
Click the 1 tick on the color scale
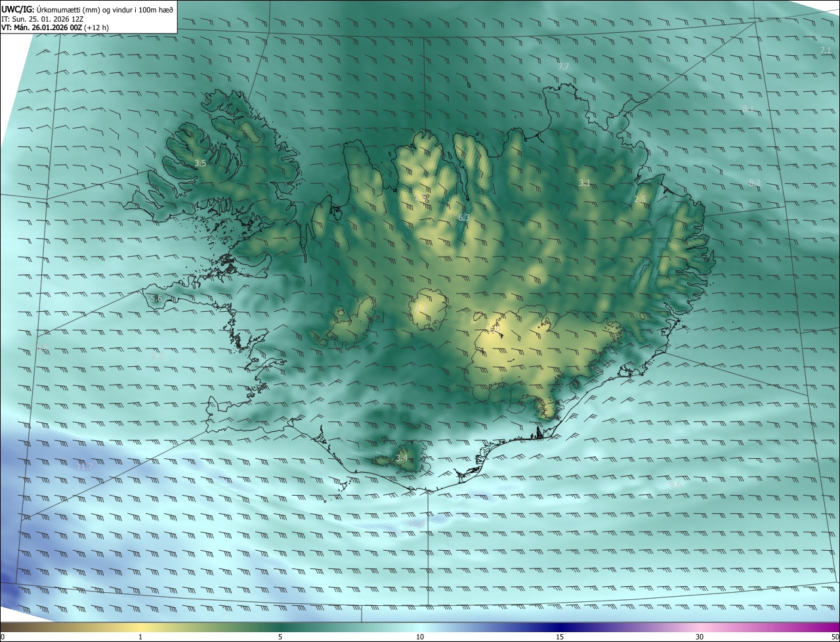coord(140,637)
